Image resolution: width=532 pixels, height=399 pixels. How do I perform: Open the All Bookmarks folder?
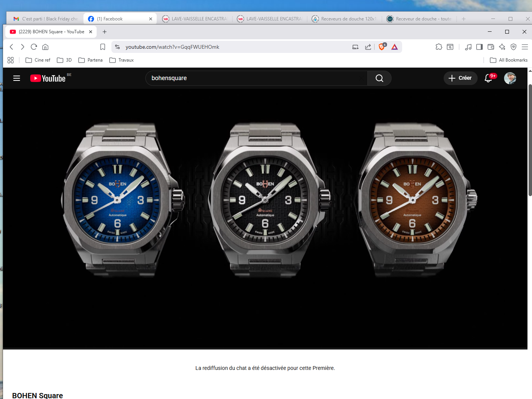pyautogui.click(x=509, y=60)
